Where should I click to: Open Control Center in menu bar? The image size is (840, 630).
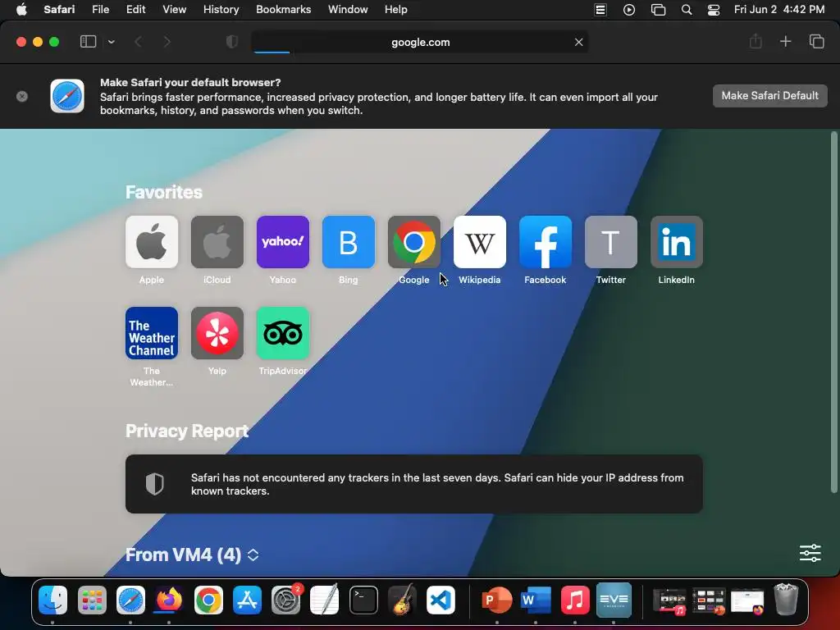point(714,10)
